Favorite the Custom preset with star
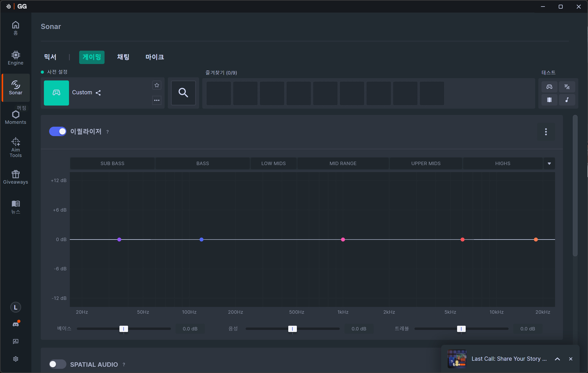This screenshot has width=588, height=373. click(x=157, y=85)
